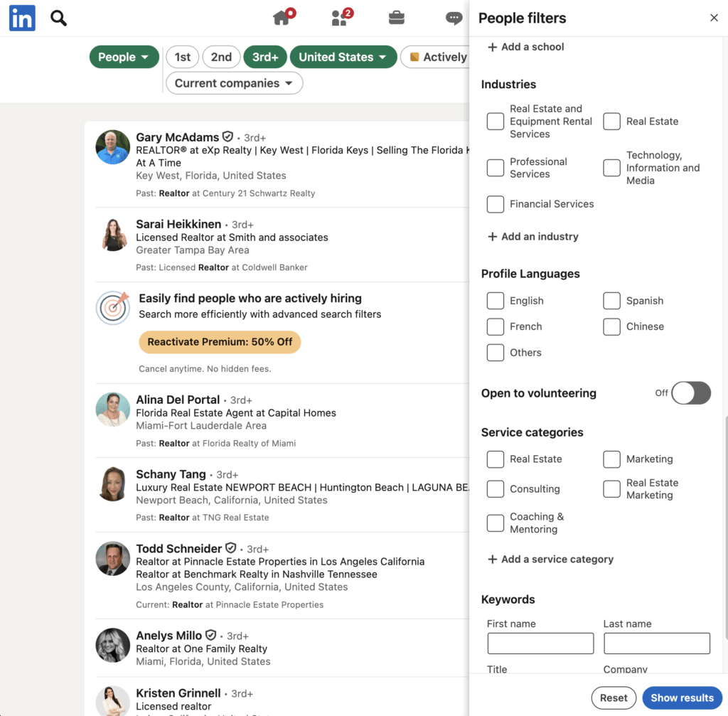This screenshot has height=716, width=728.
Task: Check the Financial Services industry checkbox
Action: tap(496, 204)
